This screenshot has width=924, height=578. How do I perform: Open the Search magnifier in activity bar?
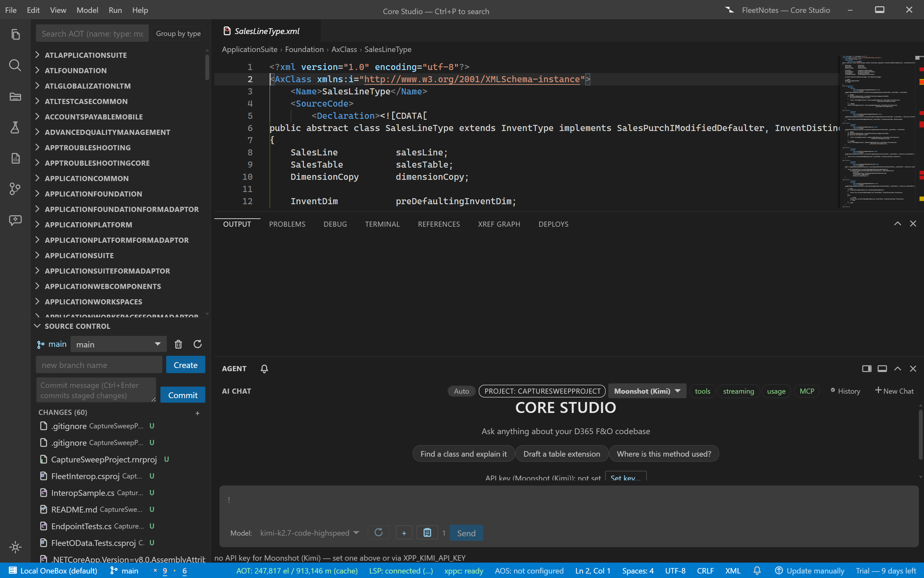pos(15,66)
